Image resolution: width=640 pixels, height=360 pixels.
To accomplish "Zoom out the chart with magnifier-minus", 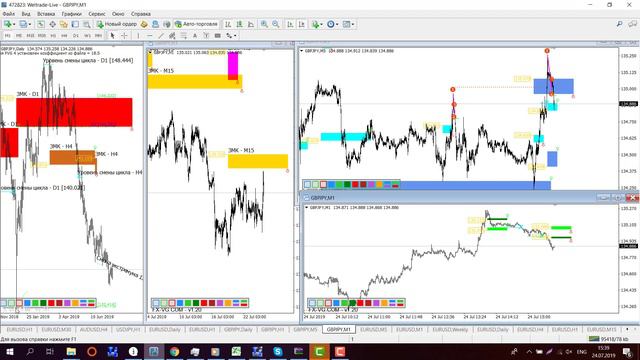I will (276, 24).
